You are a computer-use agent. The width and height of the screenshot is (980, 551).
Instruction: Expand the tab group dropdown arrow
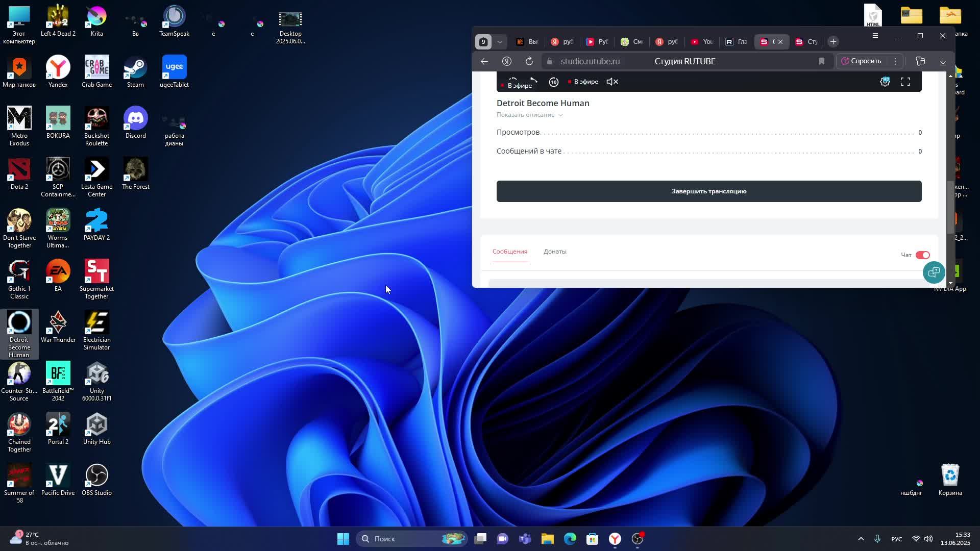pos(500,42)
